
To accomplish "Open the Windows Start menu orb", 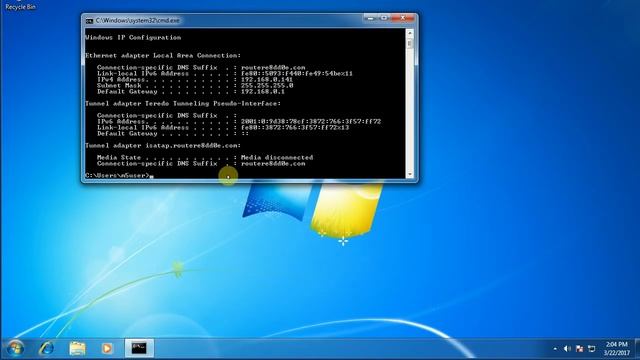I will click(x=15, y=348).
